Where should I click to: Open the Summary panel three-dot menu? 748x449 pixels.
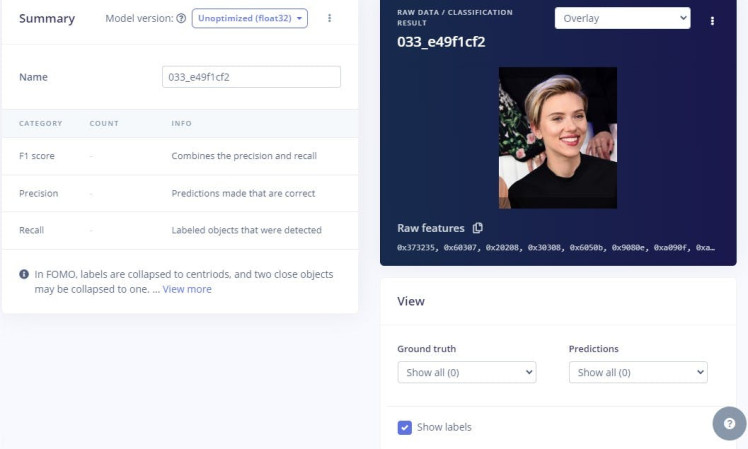[330, 19]
